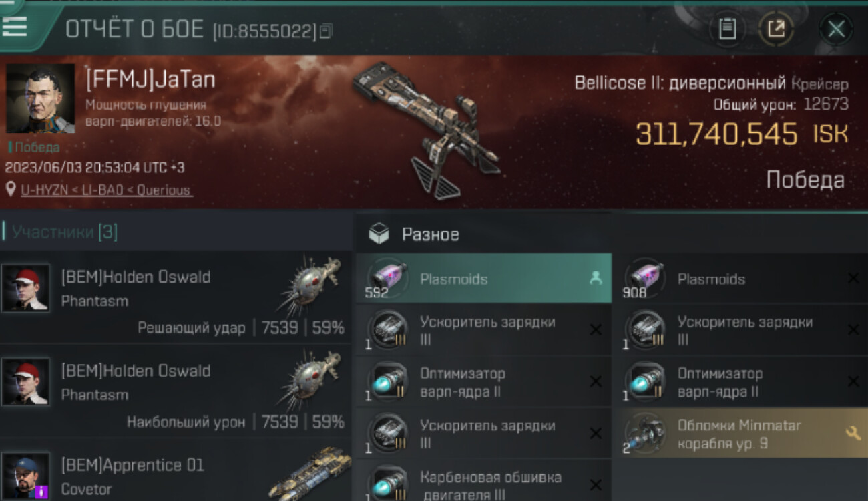Open the hamburger menu icon

[x=15, y=27]
